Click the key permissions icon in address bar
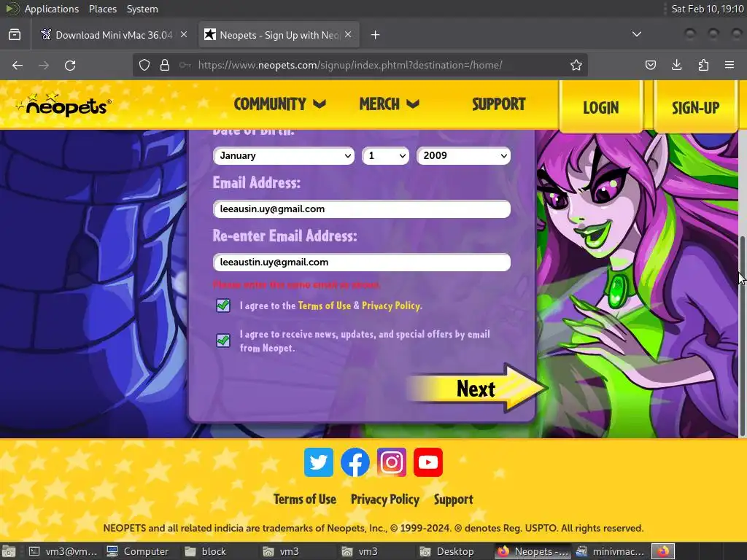This screenshot has width=747, height=560. (185, 65)
